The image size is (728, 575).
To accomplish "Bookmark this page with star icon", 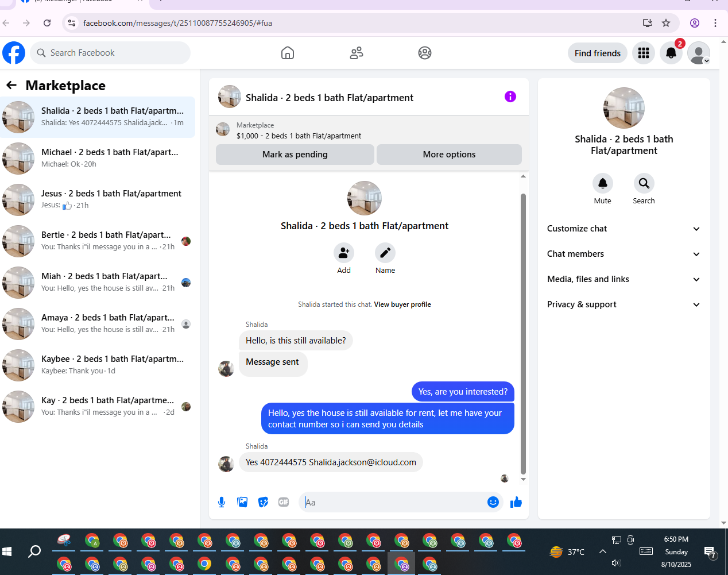I will tap(666, 23).
